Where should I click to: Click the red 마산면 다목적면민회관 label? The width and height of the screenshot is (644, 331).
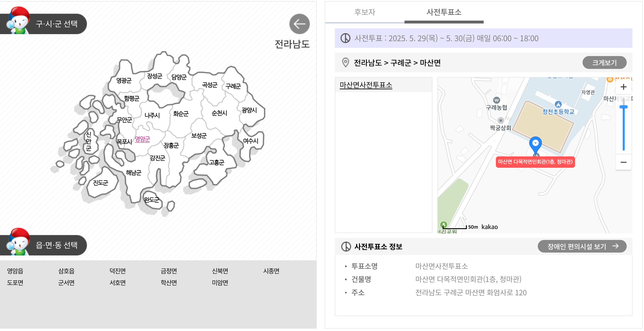tap(535, 162)
